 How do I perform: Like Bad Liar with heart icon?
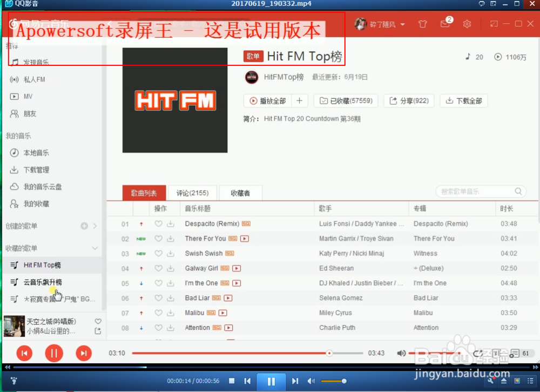pos(158,298)
